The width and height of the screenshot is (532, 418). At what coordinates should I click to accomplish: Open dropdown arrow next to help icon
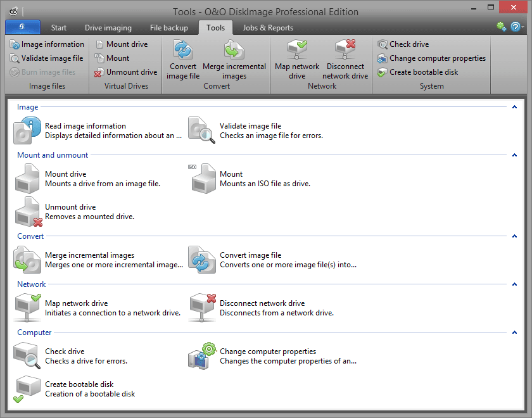[x=523, y=27]
